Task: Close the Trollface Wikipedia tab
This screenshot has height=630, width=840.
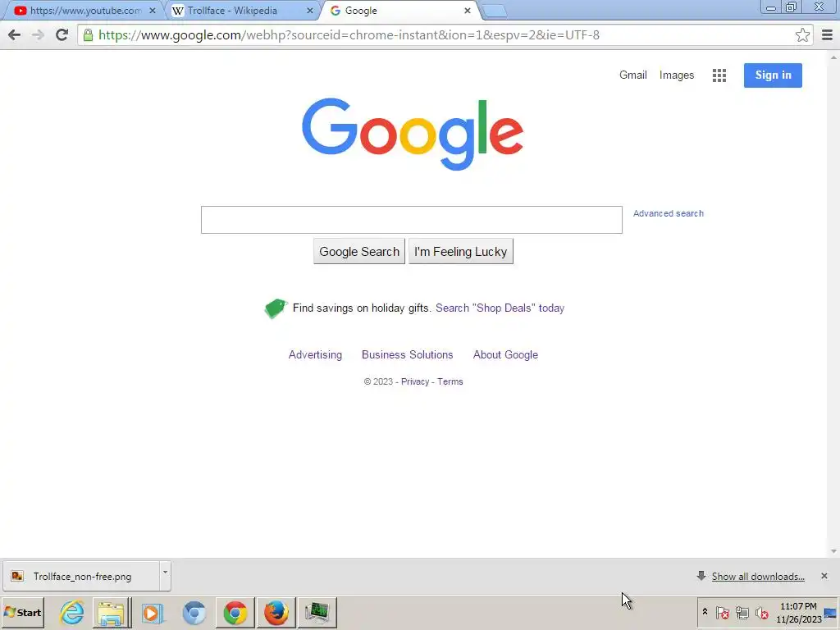Action: tap(309, 11)
